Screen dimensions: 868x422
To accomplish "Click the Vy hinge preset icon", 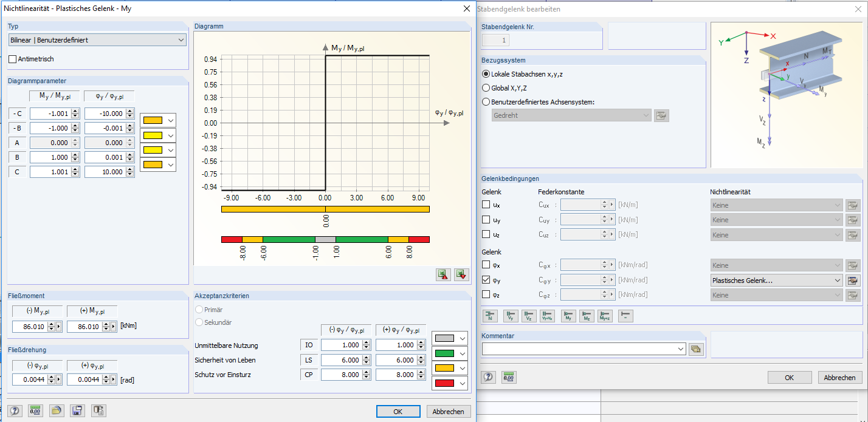I will pyautogui.click(x=511, y=316).
